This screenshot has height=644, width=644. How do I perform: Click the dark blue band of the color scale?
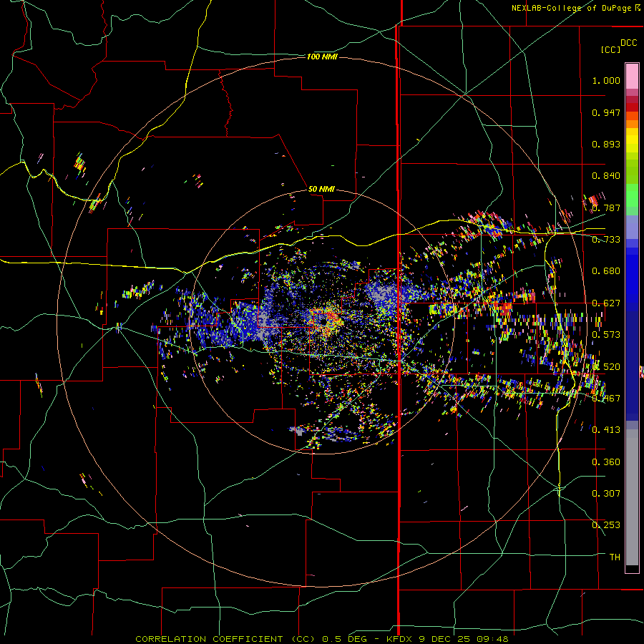(632, 361)
